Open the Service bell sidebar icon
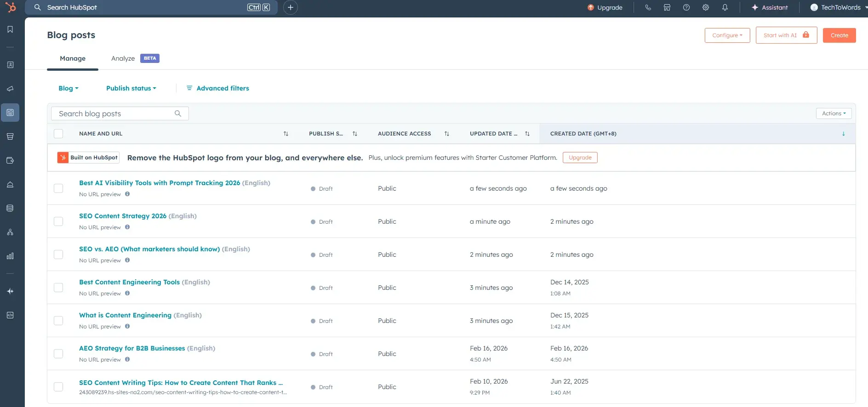The width and height of the screenshot is (868, 407). (10, 184)
